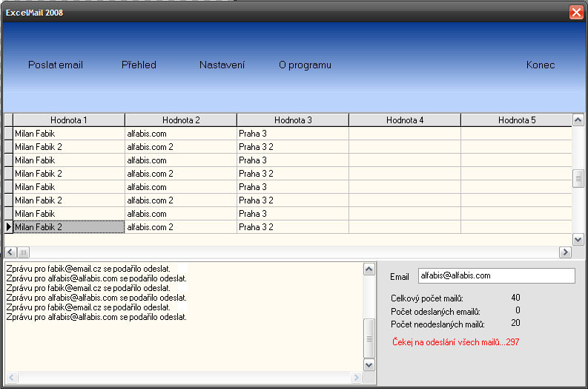Select the first row's Milan Fabik cell
Image resolution: width=588 pixels, height=389 pixels.
(69, 134)
